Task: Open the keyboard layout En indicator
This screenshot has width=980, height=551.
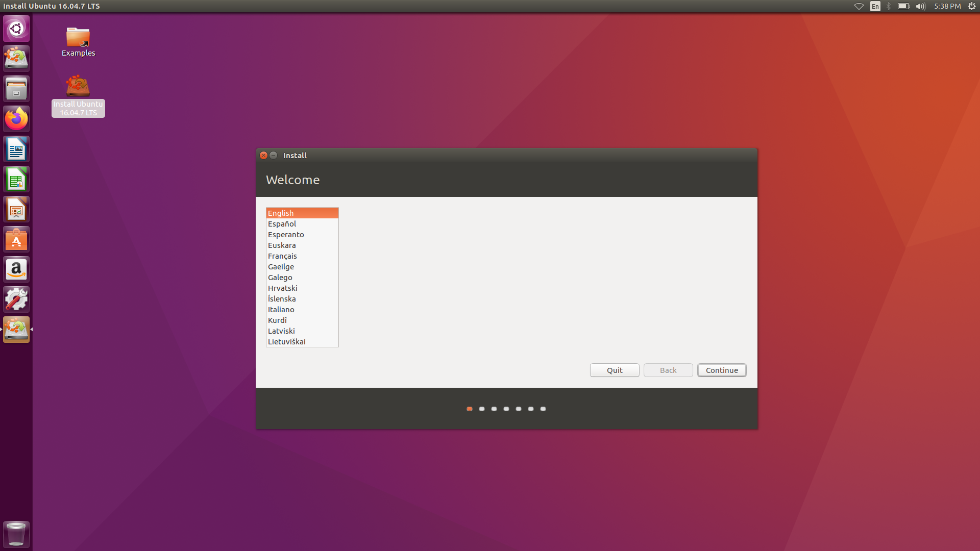Action: 875,6
